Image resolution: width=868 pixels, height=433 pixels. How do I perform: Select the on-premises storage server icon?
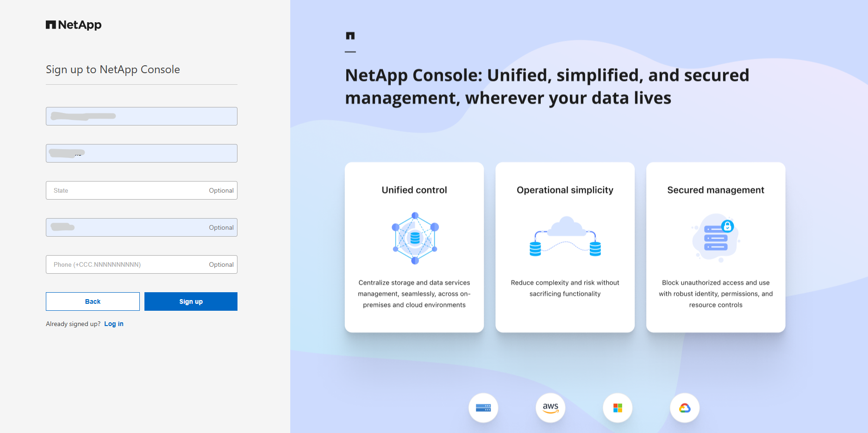coord(483,408)
